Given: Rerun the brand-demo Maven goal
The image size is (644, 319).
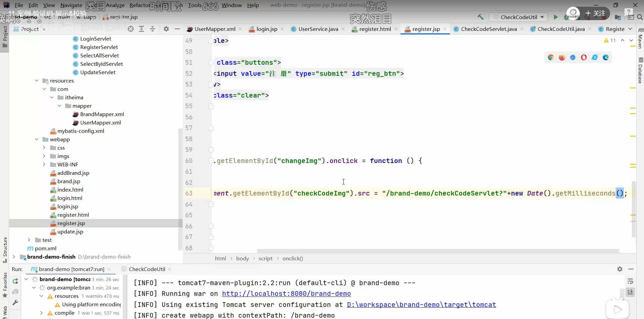Looking at the screenshot, I should 15,281.
